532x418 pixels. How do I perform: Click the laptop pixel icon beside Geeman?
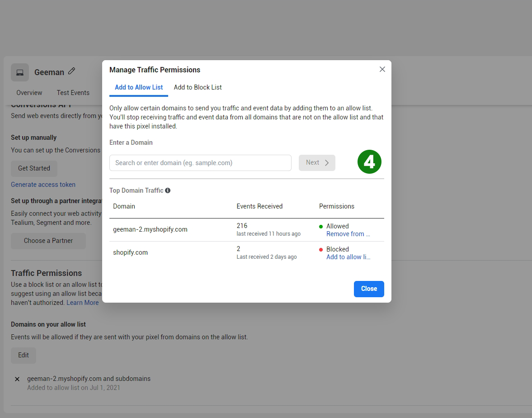(x=20, y=72)
